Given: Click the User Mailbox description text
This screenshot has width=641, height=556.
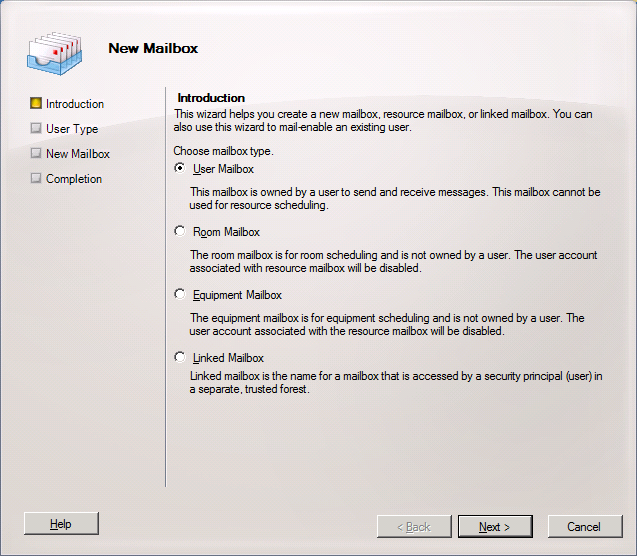Looking at the screenshot, I should [394, 198].
